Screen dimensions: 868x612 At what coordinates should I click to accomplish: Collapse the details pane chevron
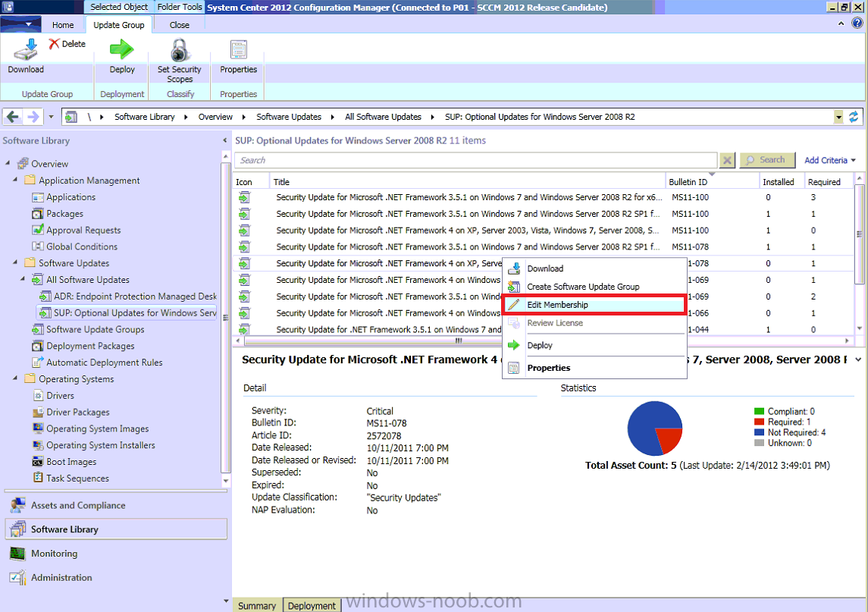(858, 359)
